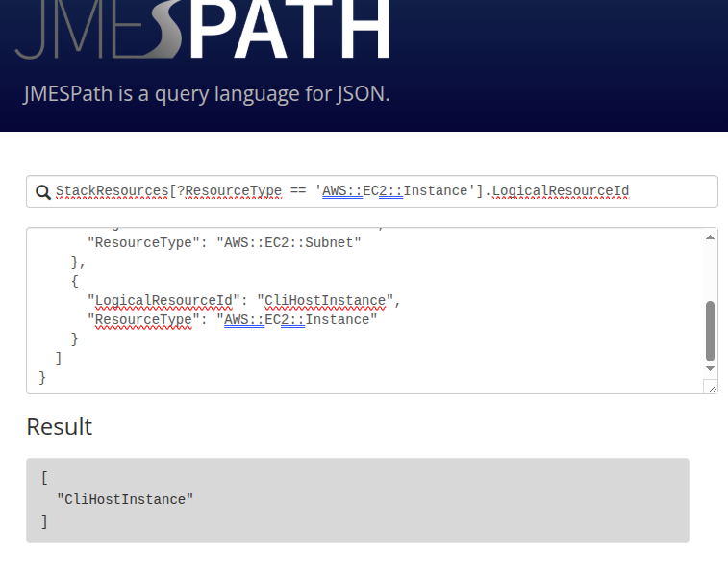This screenshot has height=573, width=728.
Task: Click the tagline 'JMESPath is a query language for JSON.'
Action: tap(207, 94)
